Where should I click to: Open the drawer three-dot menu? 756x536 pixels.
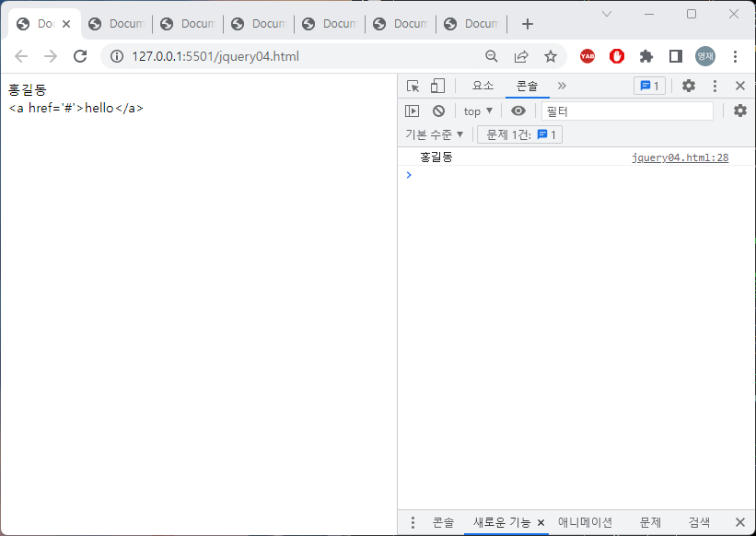click(x=413, y=522)
